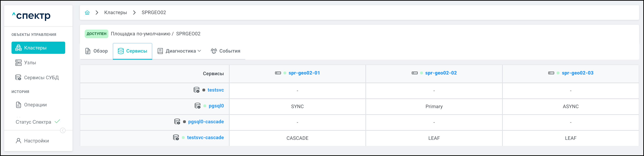
Task: Click the database icon beside pgsql0-cascade
Action: tap(177, 122)
